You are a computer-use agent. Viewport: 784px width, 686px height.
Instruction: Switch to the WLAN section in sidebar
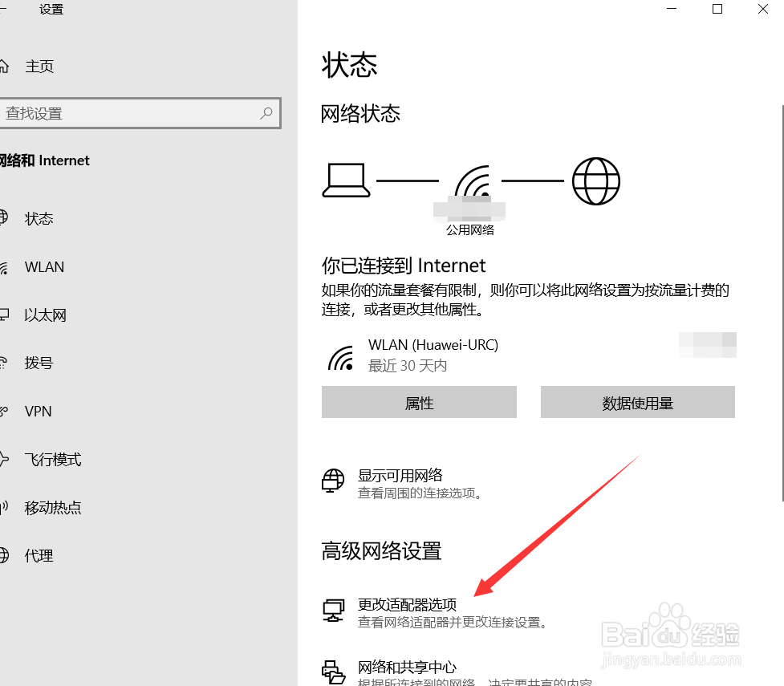[x=44, y=266]
